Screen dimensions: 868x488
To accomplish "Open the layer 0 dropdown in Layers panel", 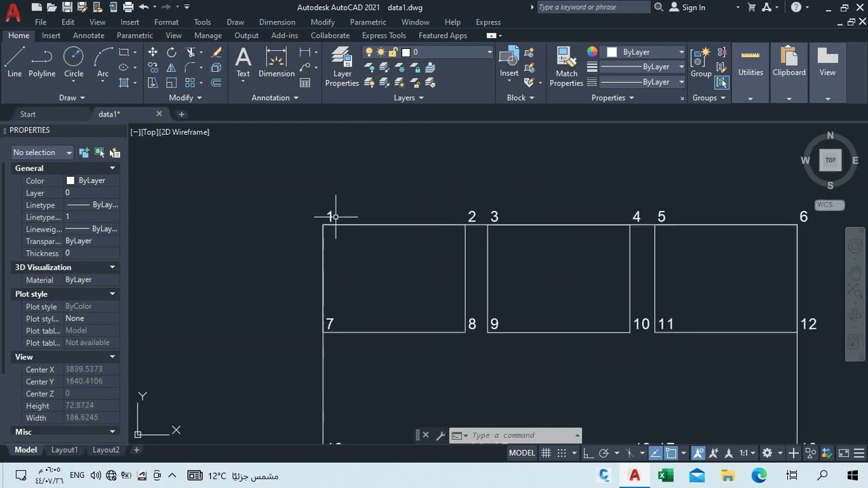I will 427,52.
